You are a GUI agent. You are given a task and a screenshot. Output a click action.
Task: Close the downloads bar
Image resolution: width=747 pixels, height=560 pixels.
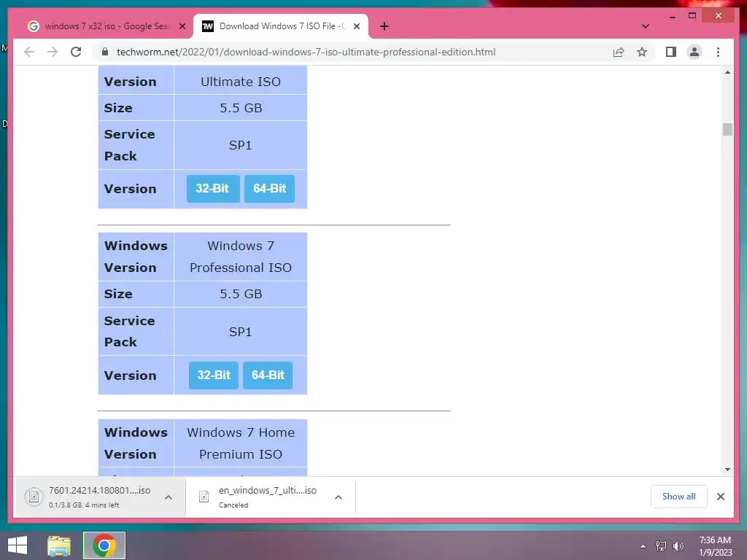[x=721, y=497]
